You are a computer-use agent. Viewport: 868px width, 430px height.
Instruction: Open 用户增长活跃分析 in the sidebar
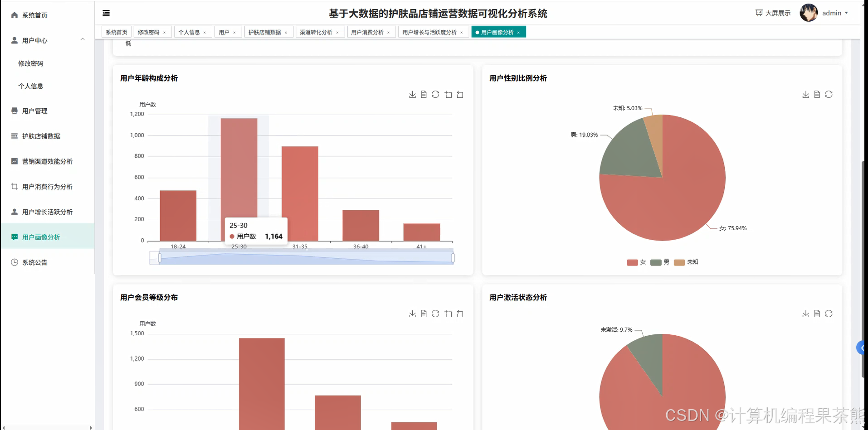[x=47, y=212]
